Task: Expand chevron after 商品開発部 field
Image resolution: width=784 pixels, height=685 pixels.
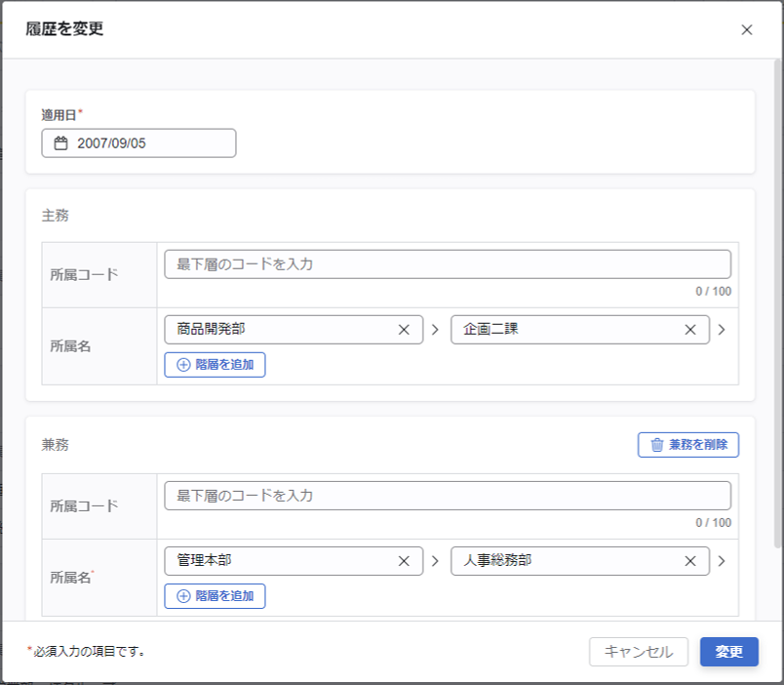Action: 435,330
